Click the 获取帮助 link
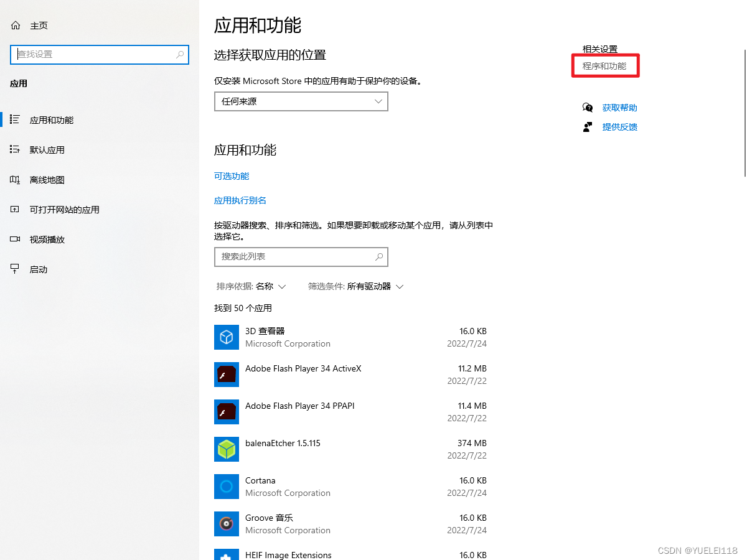 pyautogui.click(x=620, y=108)
